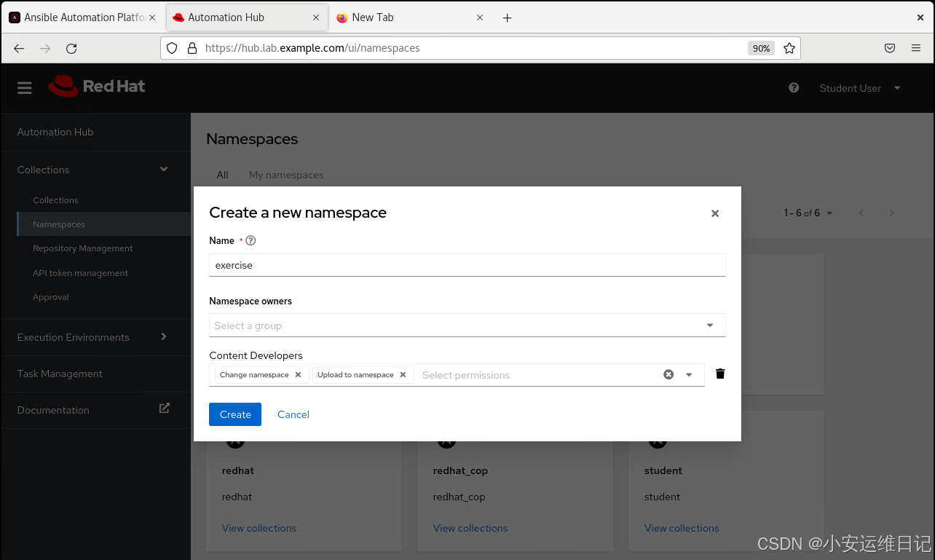The image size is (935, 560).
Task: Switch to My namespaces tab
Action: pos(286,175)
